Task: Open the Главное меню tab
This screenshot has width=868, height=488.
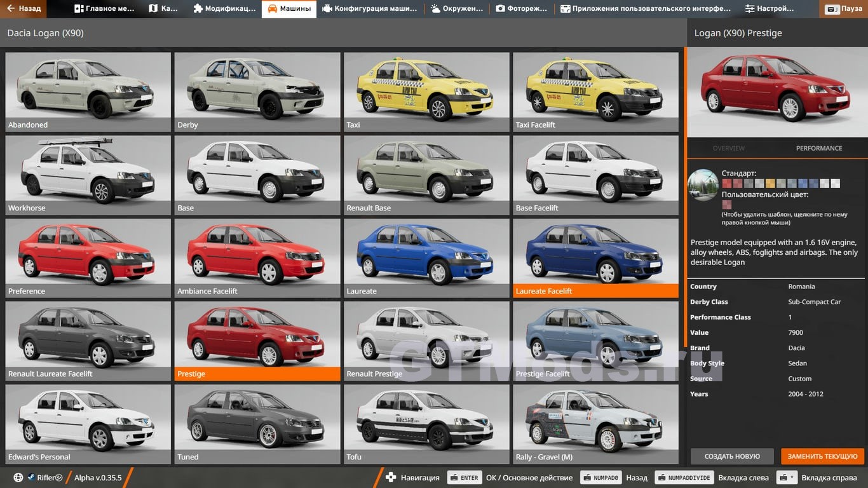Action: point(104,9)
